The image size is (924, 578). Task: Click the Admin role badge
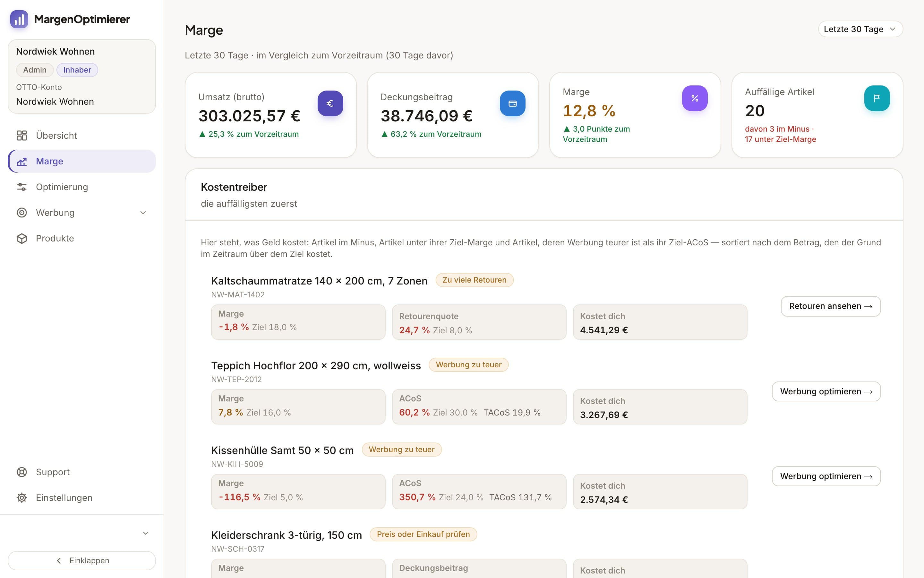point(35,70)
